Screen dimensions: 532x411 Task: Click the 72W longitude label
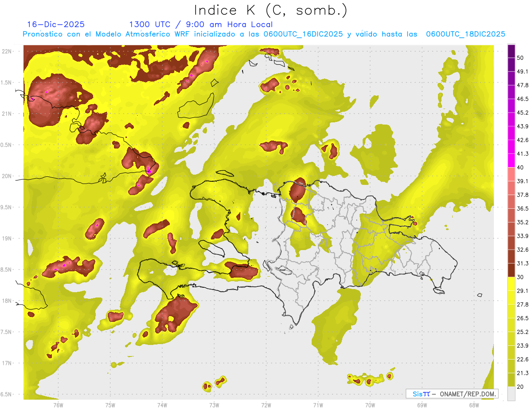(266, 405)
